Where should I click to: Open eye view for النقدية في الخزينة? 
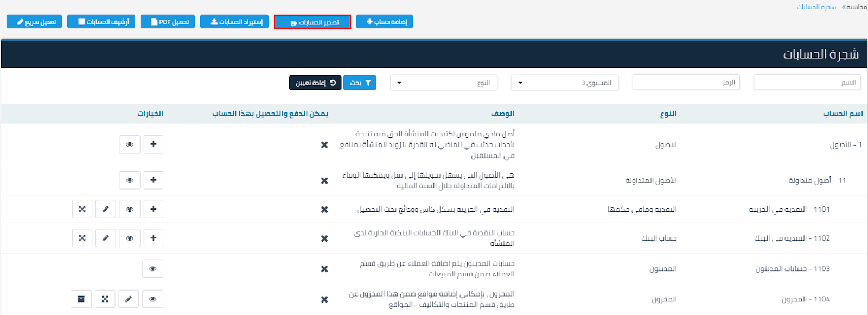click(x=130, y=209)
